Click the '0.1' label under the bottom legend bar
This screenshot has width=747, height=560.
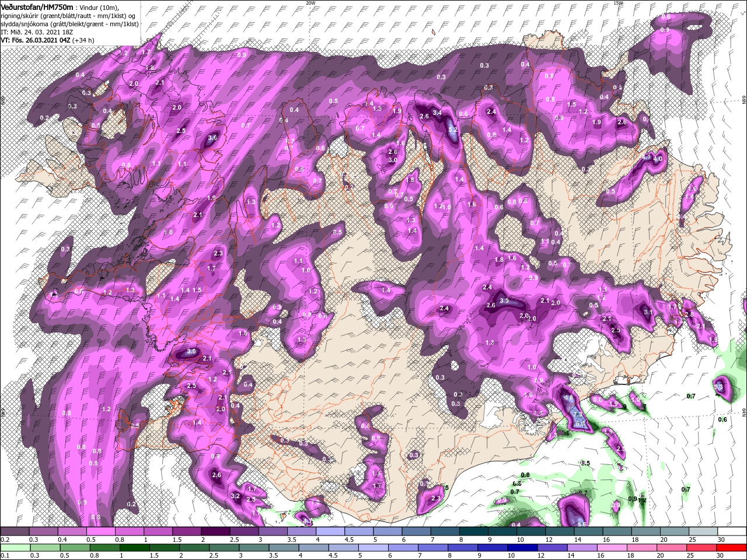click(x=5, y=555)
